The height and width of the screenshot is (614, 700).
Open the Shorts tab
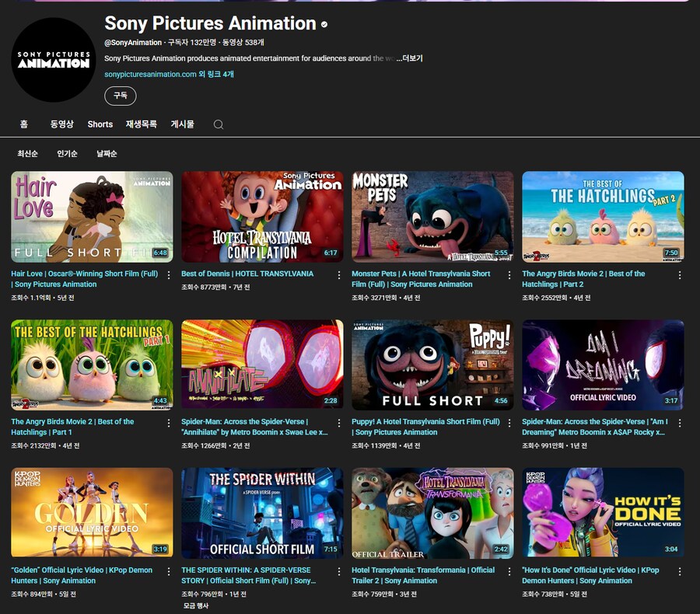(100, 124)
